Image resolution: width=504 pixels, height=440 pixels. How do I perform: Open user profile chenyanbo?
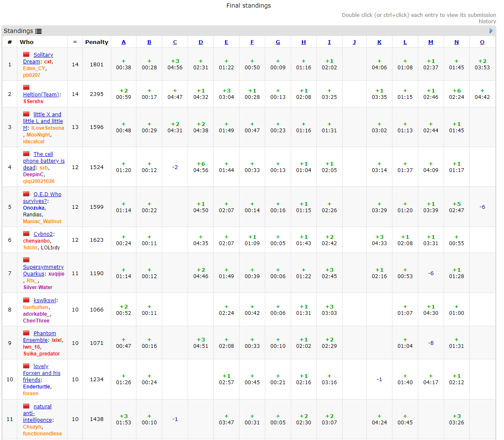pos(36,241)
